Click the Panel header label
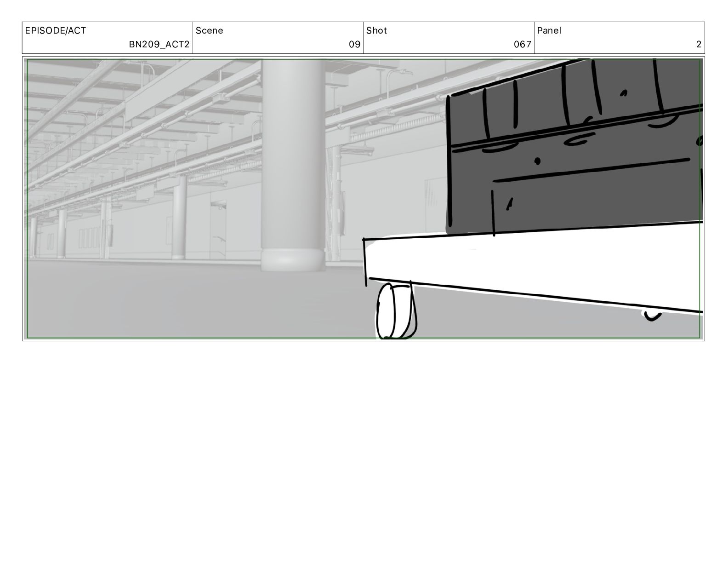728x563 pixels. coord(549,31)
